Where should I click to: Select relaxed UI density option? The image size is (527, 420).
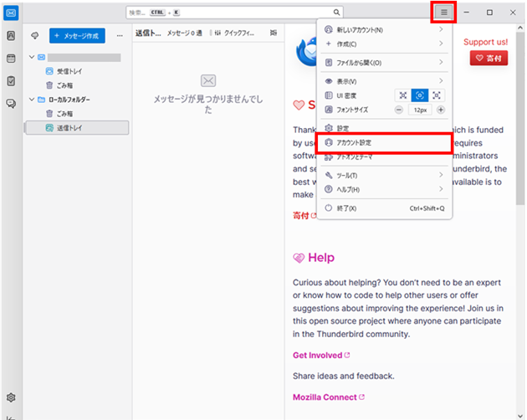[438, 95]
